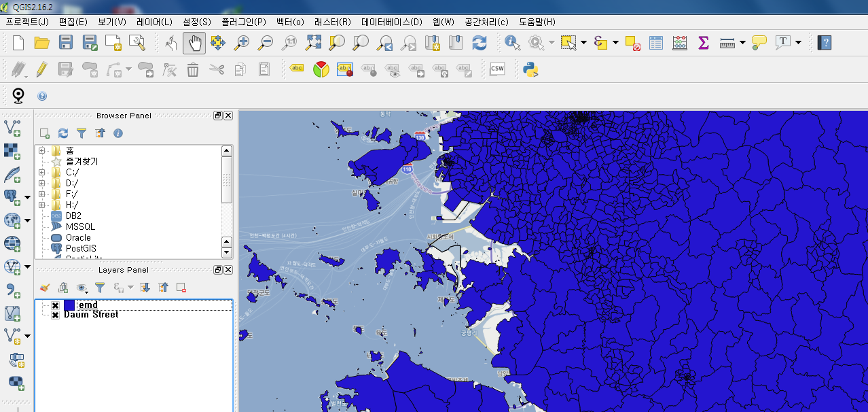Close the Layers Panel

(x=228, y=270)
